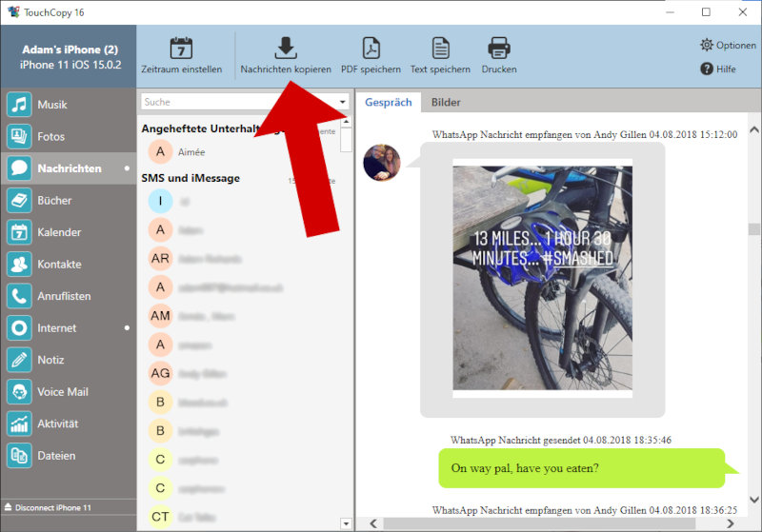Open the Bücher book icon

tap(19, 200)
